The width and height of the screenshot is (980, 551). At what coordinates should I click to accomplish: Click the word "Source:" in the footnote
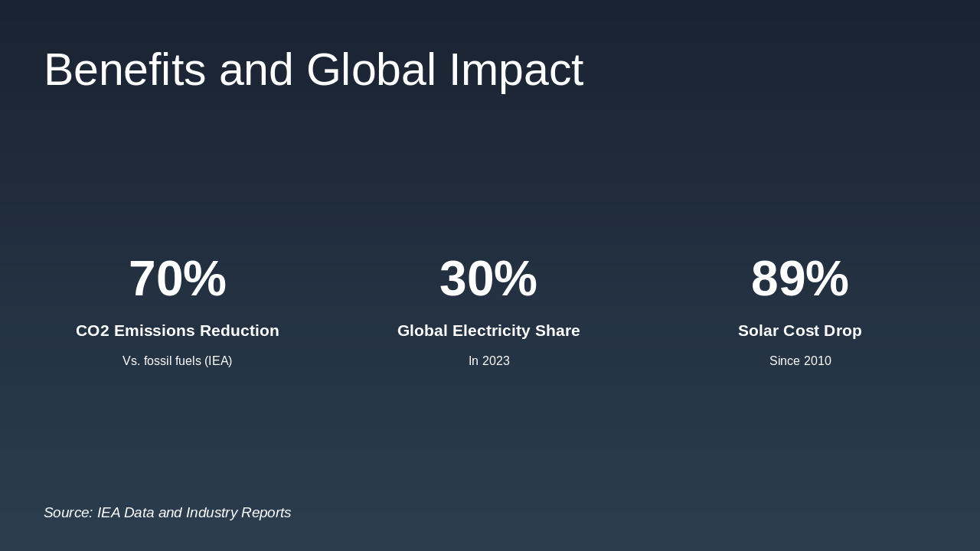[x=68, y=513]
